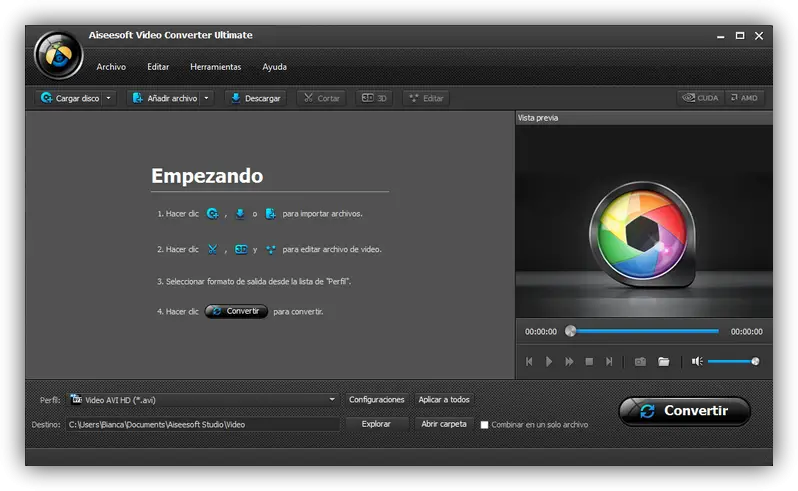Image resolution: width=798 pixels, height=491 pixels.
Task: Click the play button in preview
Action: tap(549, 361)
